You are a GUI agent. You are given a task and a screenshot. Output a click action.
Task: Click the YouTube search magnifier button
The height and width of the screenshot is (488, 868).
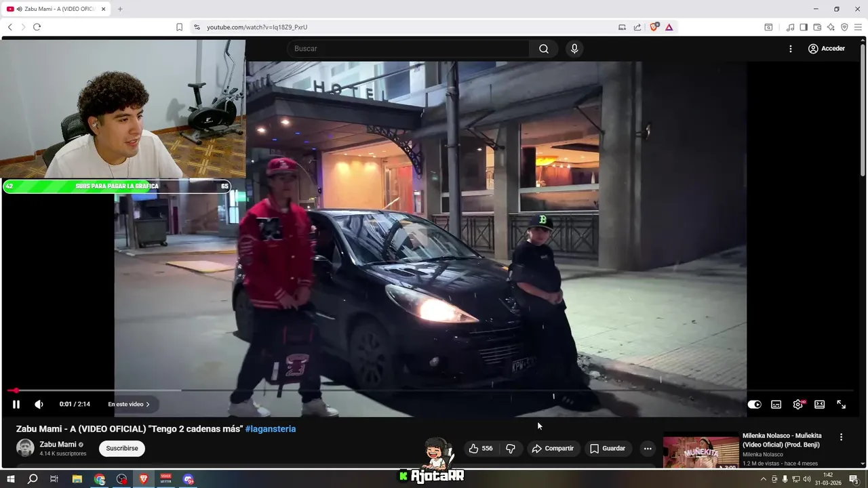pos(543,49)
